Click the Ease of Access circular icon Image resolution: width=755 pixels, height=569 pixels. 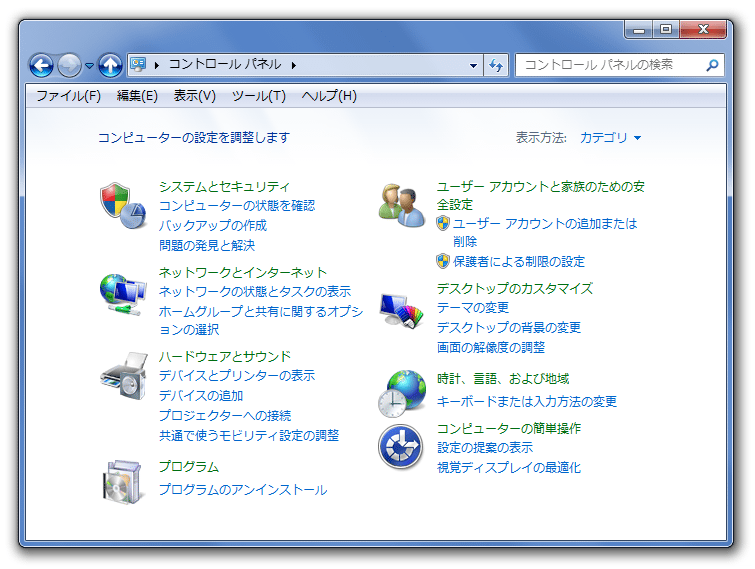[401, 447]
